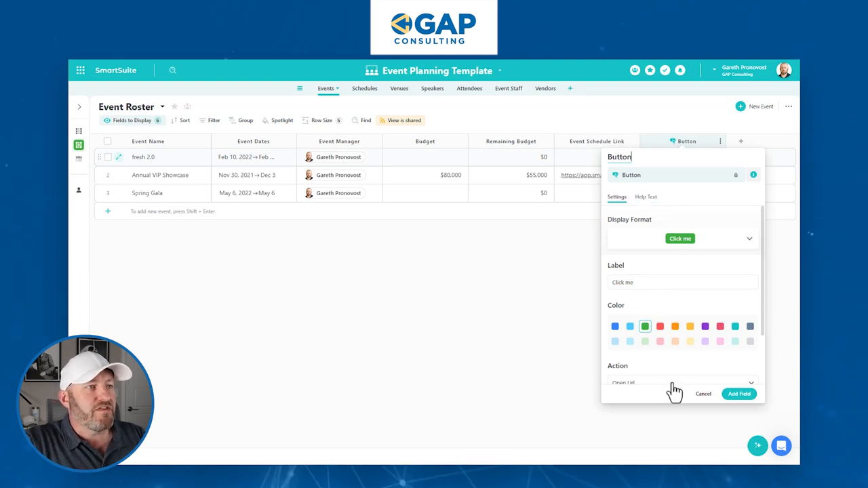Click the New Event button

pyautogui.click(x=754, y=106)
